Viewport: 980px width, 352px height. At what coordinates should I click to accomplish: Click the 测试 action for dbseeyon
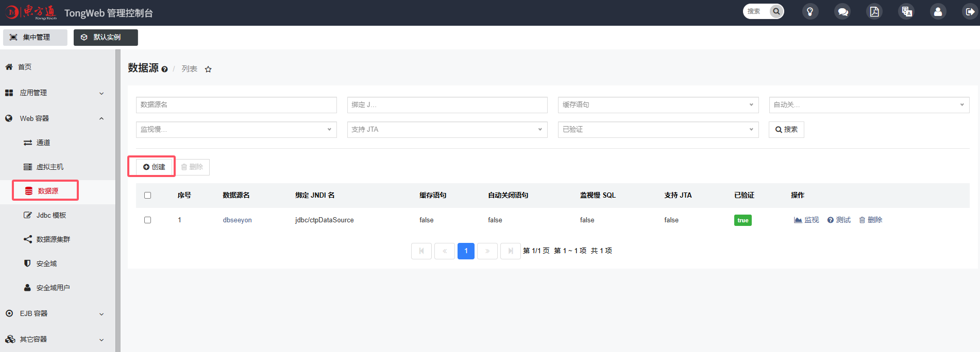(839, 220)
